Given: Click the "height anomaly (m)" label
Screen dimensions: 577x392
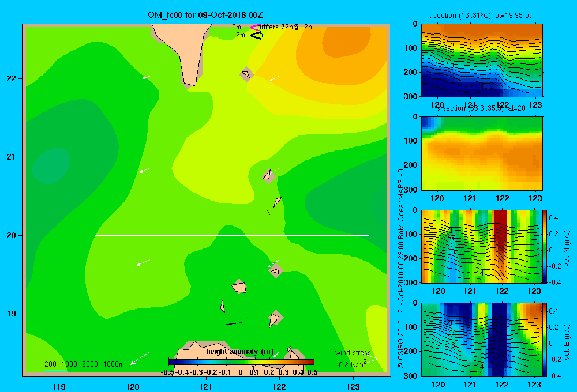Looking at the screenshot, I should [240, 352].
